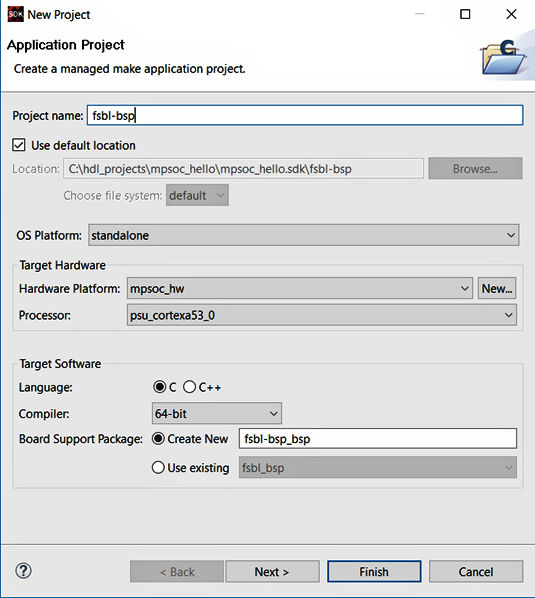
Task: Open the Processor psu_cortexa53_0 dropdown
Action: (x=322, y=315)
